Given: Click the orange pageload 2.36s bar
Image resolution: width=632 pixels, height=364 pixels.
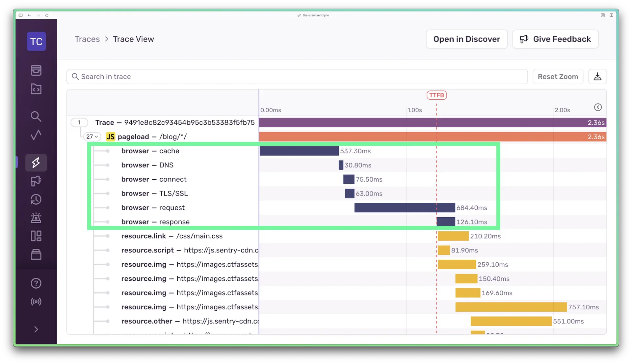Looking at the screenshot, I should [x=433, y=137].
